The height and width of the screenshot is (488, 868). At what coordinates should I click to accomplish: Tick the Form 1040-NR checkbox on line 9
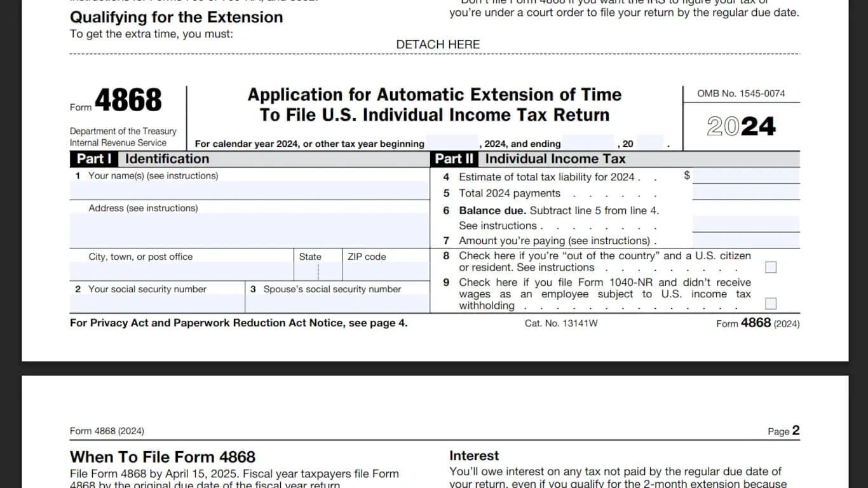[x=771, y=304]
